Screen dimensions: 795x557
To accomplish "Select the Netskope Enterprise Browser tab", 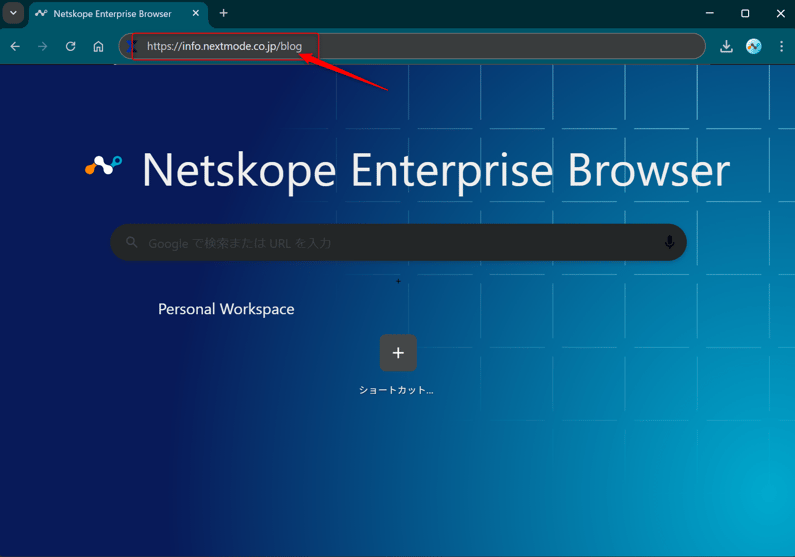I will [118, 14].
